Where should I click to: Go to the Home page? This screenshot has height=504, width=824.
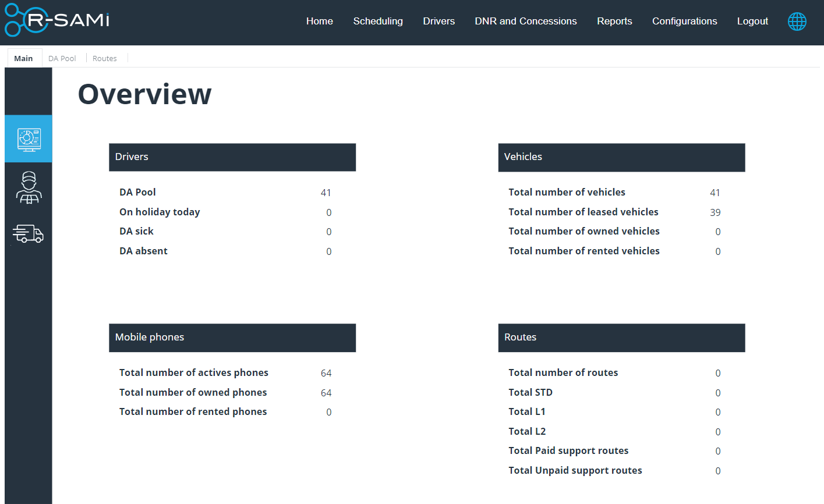[x=319, y=21]
